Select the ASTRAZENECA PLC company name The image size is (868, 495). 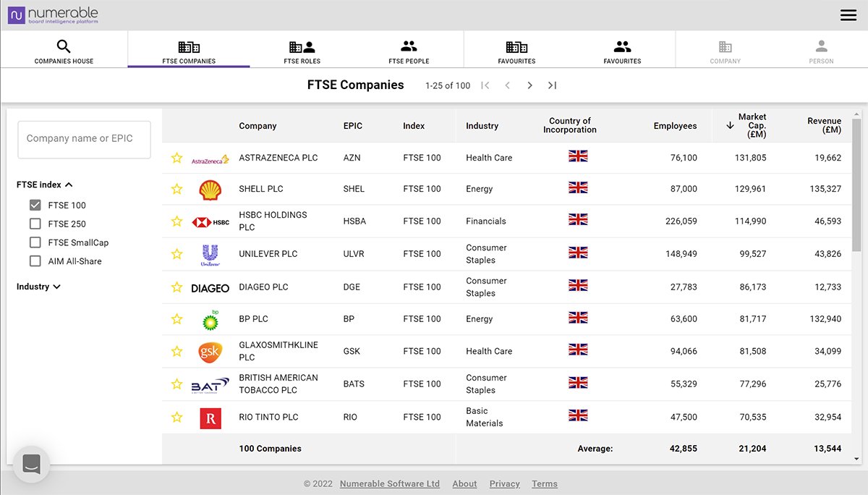coord(278,158)
